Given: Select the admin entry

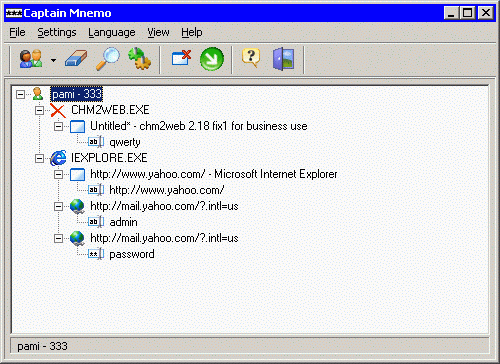Looking at the screenshot, I should (x=123, y=222).
